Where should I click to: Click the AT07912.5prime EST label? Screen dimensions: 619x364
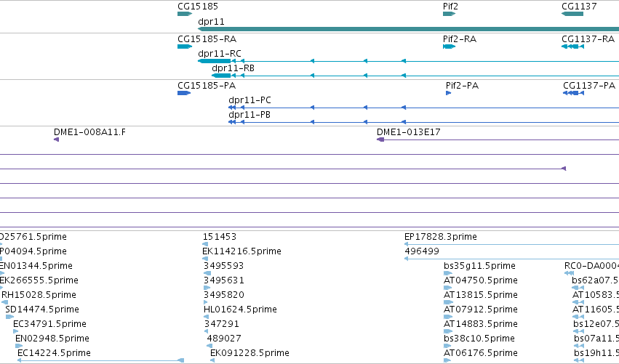pyautogui.click(x=481, y=310)
